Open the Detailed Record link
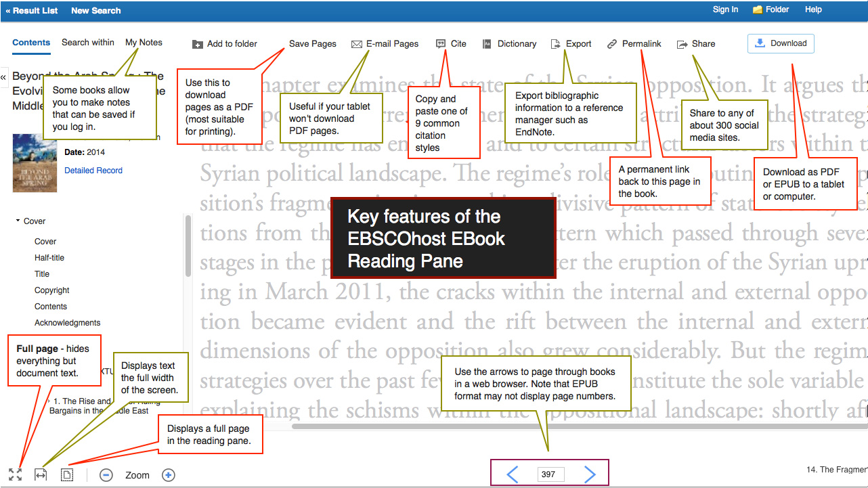Viewport: 868px width, 488px height. 93,171
